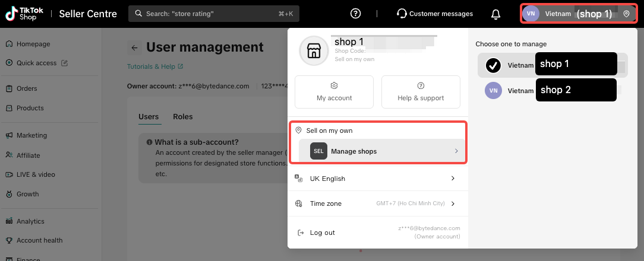644x261 pixels.
Task: Click the chevron next to UK English
Action: 453,179
